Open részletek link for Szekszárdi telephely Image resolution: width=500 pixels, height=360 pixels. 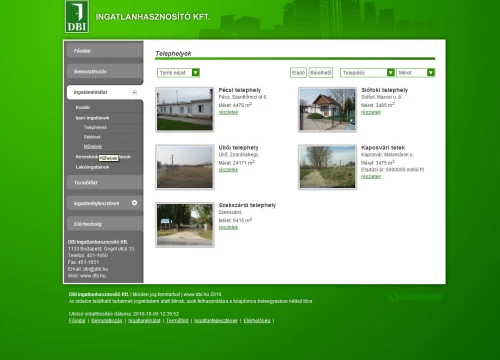click(x=228, y=227)
